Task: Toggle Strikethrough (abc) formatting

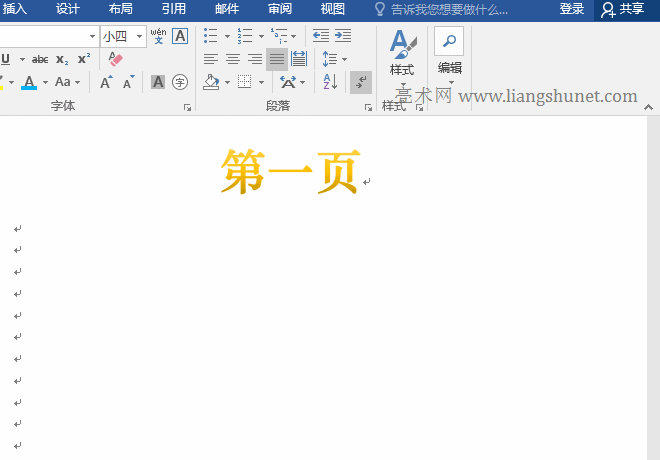Action: [x=40, y=60]
